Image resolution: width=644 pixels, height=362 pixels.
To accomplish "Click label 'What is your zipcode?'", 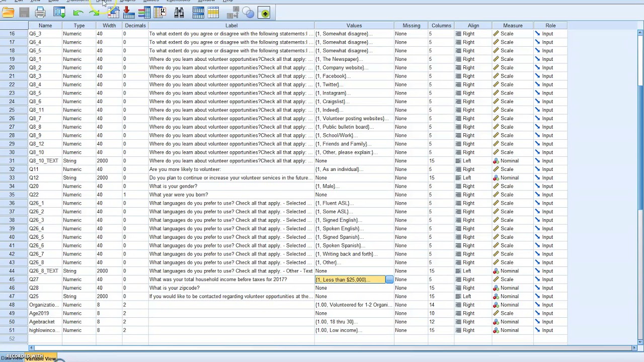I will click(x=174, y=288).
